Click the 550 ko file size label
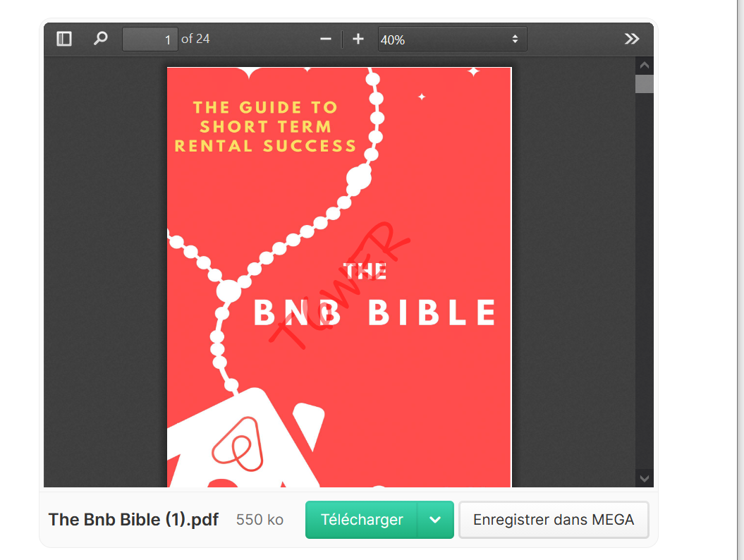This screenshot has width=744, height=560. pos(260,520)
